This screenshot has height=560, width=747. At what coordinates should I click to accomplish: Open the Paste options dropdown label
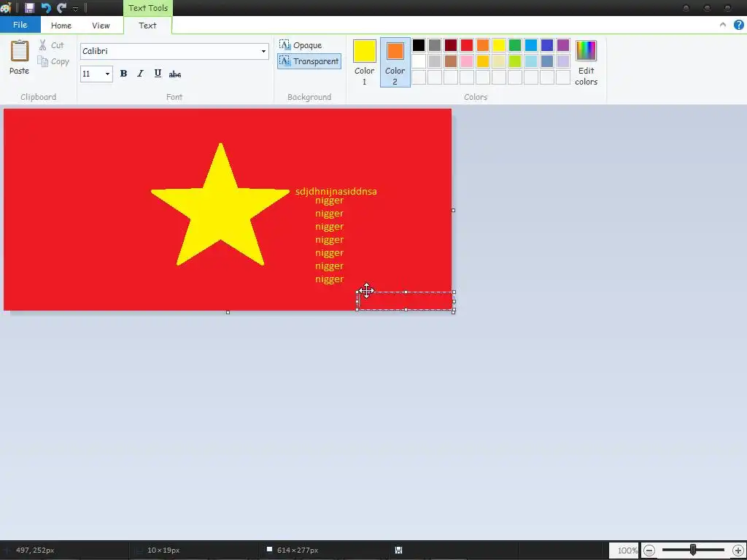19,71
